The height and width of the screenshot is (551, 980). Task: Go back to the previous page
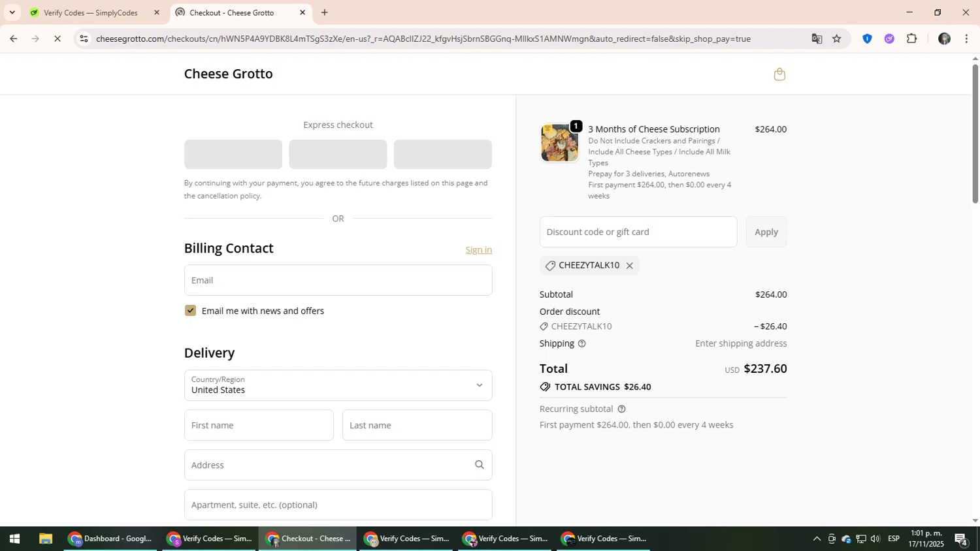13,39
